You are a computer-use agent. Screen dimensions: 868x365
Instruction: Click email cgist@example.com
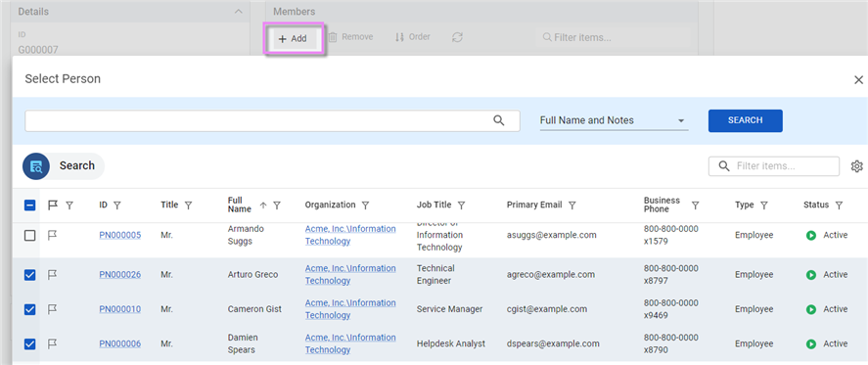pos(547,309)
